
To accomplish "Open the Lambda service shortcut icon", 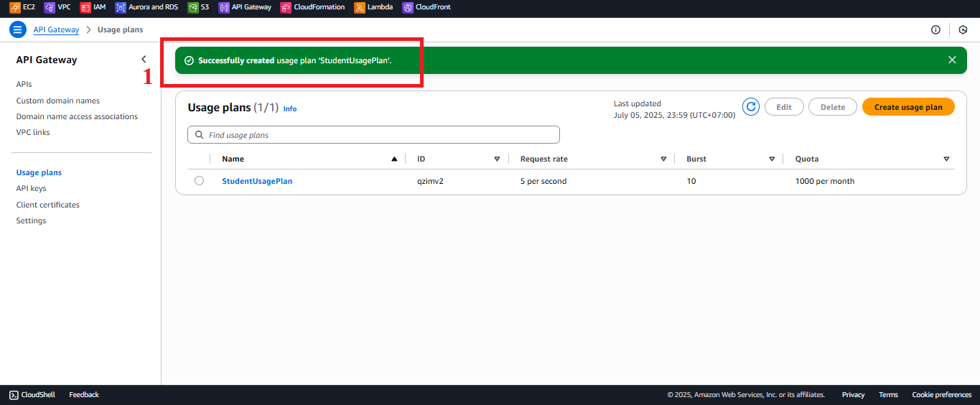I will pos(359,7).
